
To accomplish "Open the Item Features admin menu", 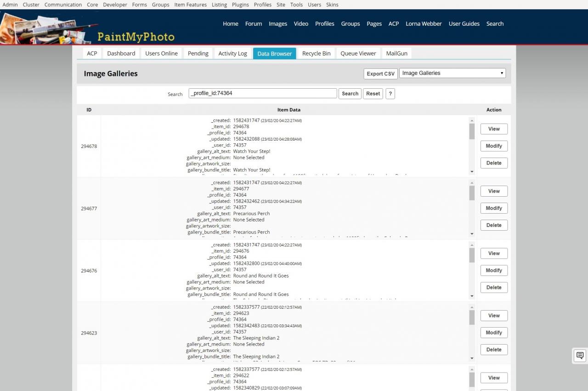I will 190,5.
